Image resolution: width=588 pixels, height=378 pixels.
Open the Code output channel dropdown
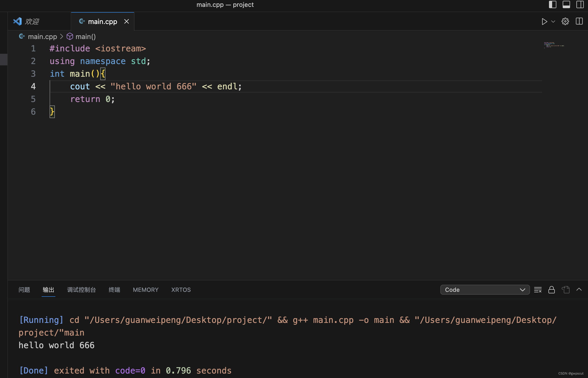click(x=485, y=290)
